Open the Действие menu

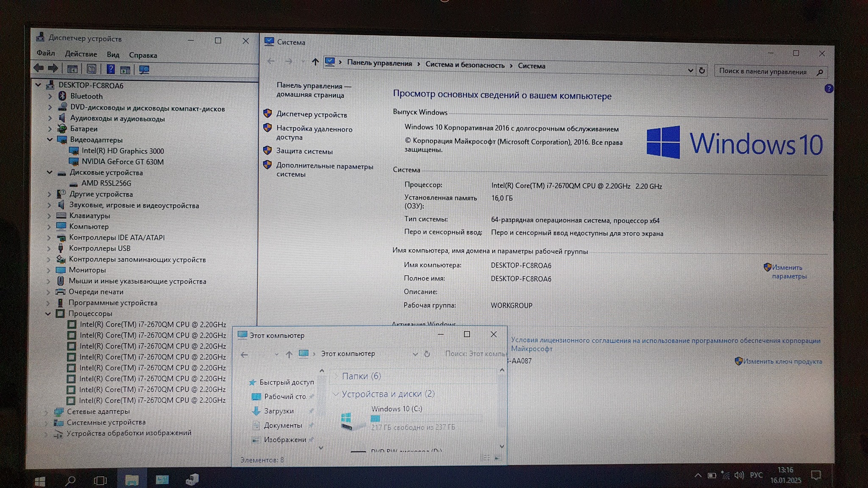click(x=81, y=54)
